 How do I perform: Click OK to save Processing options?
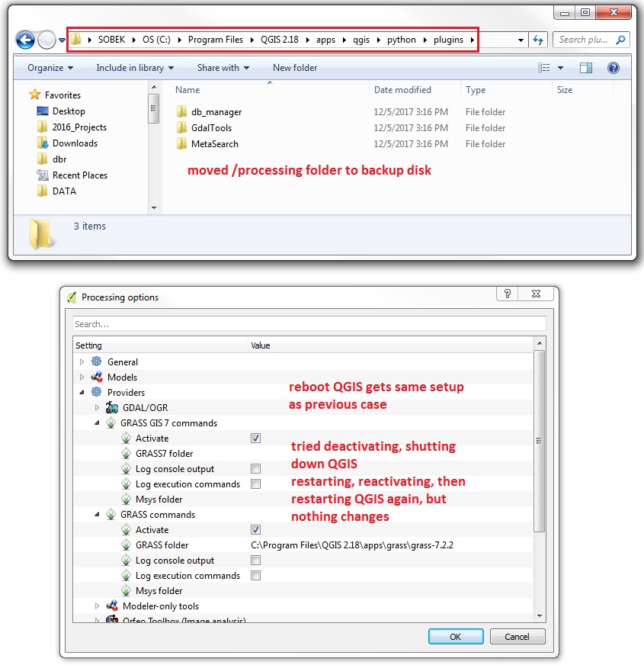[456, 636]
